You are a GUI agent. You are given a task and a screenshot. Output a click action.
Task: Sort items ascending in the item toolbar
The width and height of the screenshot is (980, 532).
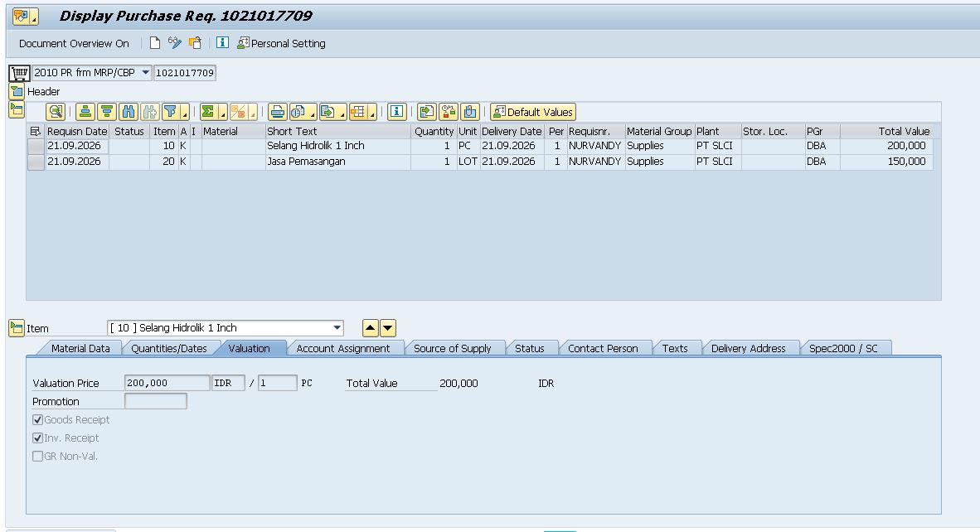click(85, 112)
